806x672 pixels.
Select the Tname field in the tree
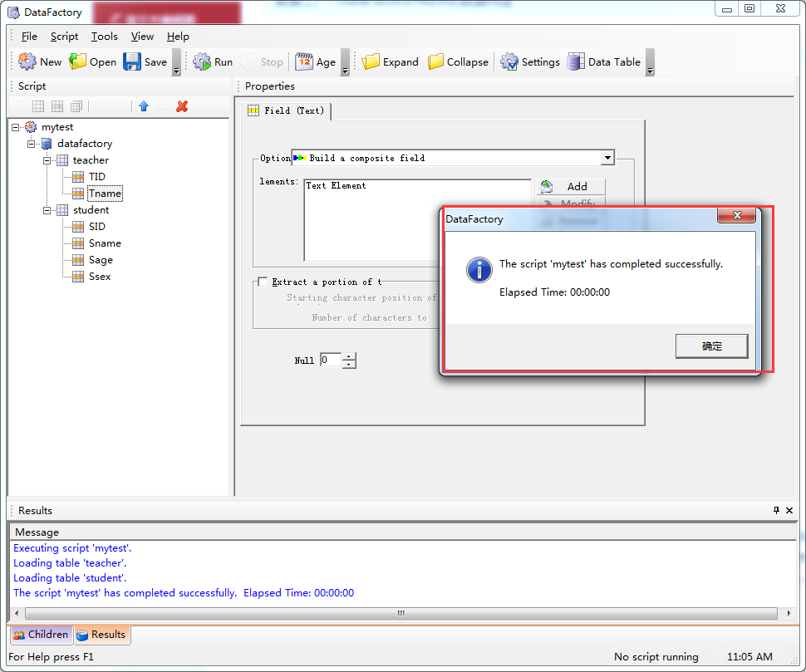(x=105, y=193)
